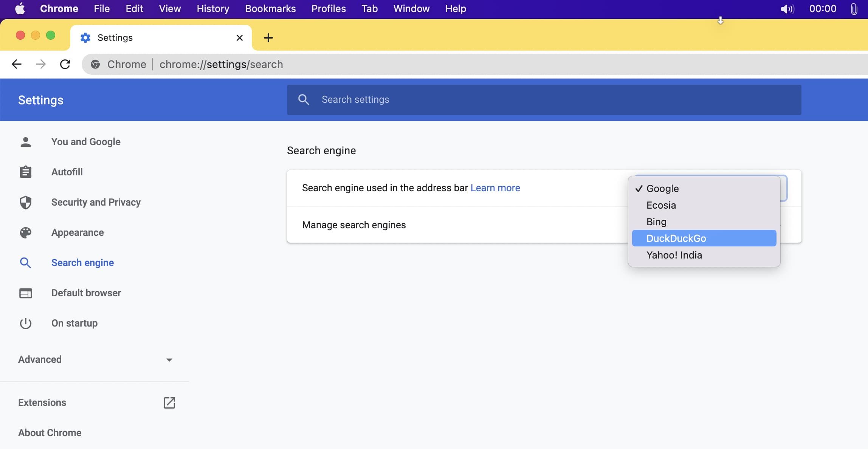Open the Tab menu
This screenshot has height=449, width=868.
pyautogui.click(x=369, y=8)
